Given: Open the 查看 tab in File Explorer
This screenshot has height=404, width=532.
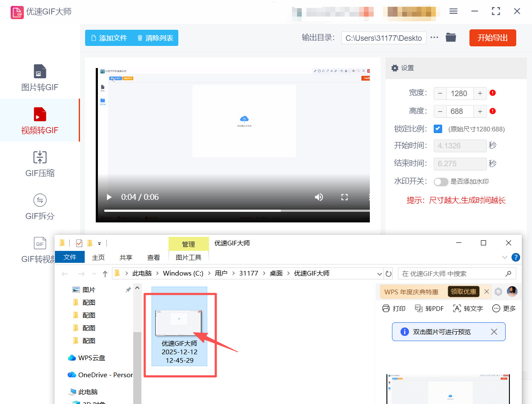Looking at the screenshot, I should coord(153,257).
